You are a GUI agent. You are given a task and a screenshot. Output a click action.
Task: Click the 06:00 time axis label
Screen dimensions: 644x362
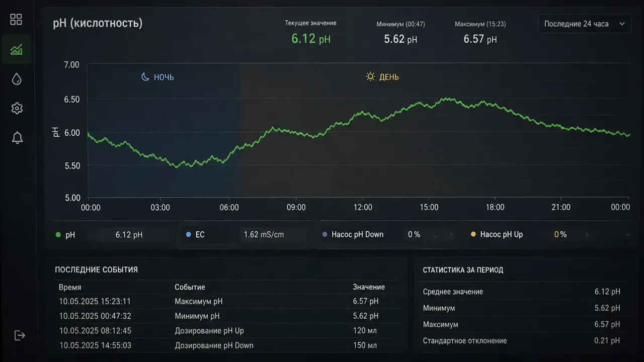(229, 207)
